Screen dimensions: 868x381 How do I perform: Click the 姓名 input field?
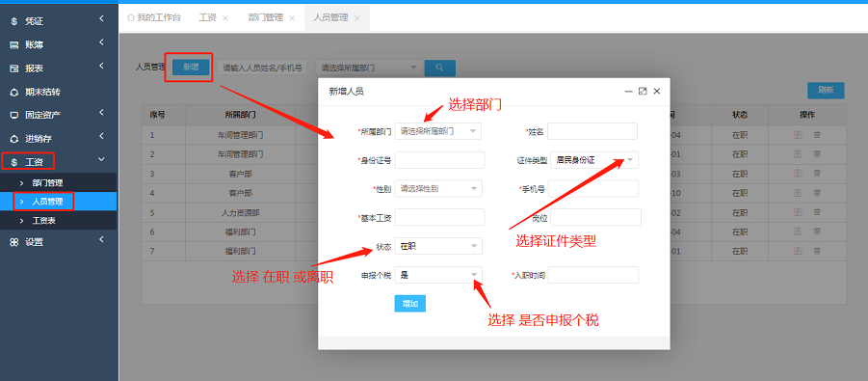(592, 131)
